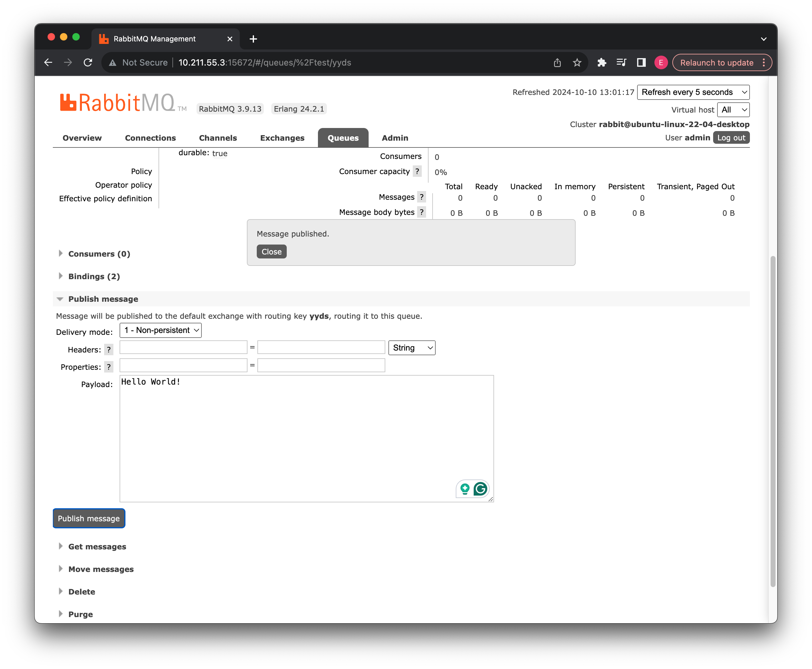
Task: Open the Overview tab
Action: tap(82, 138)
